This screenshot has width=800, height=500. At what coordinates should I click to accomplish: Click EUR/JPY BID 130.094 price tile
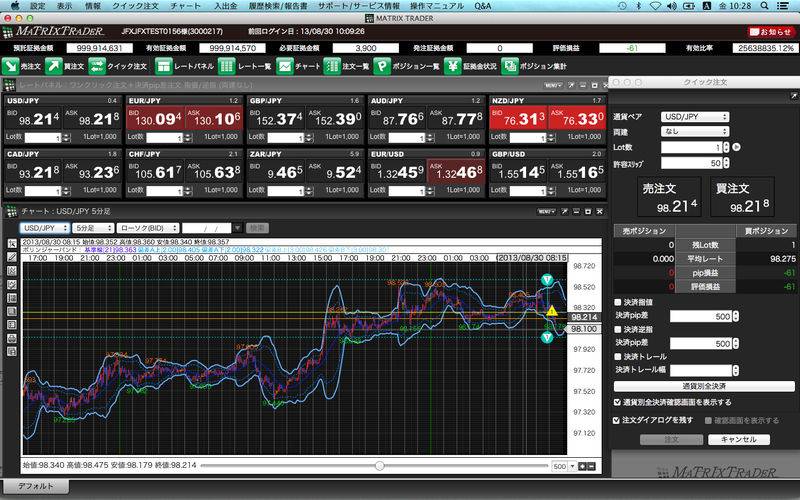(x=155, y=118)
